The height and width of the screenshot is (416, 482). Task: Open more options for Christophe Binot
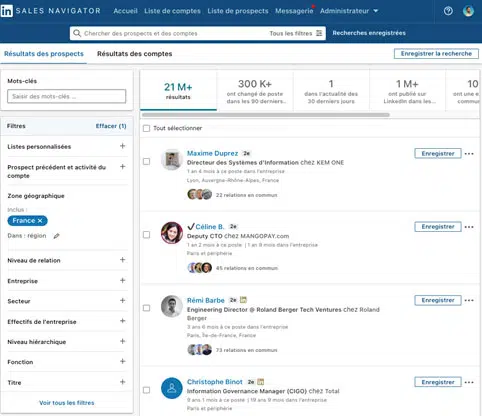(x=469, y=382)
